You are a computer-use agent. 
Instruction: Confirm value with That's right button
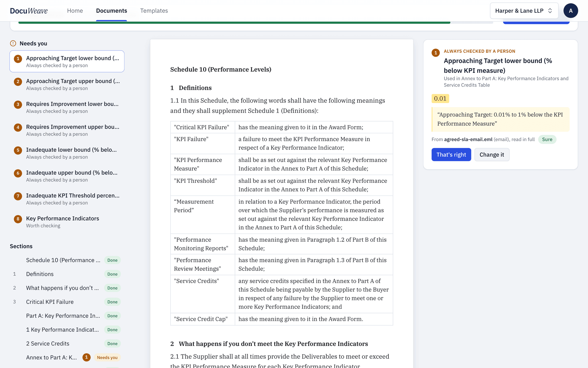point(451,155)
